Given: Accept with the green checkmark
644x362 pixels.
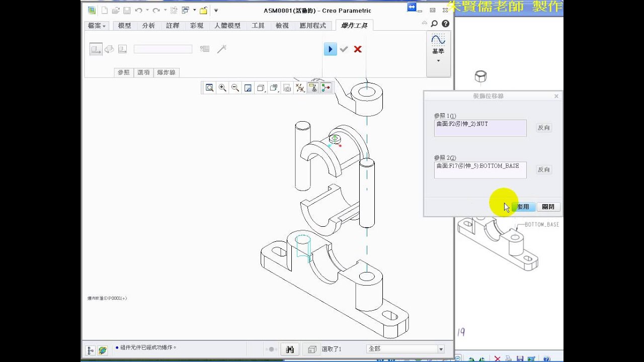Looking at the screenshot, I should click(x=344, y=49).
